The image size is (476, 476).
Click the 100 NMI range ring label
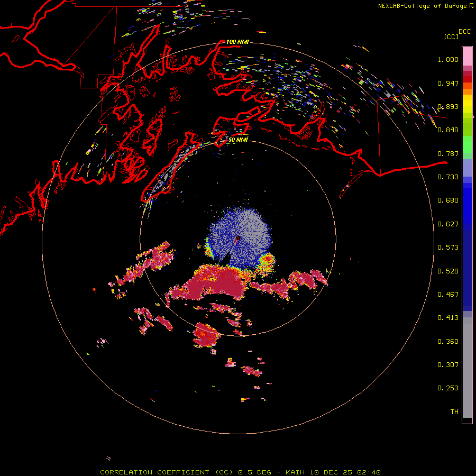point(237,42)
